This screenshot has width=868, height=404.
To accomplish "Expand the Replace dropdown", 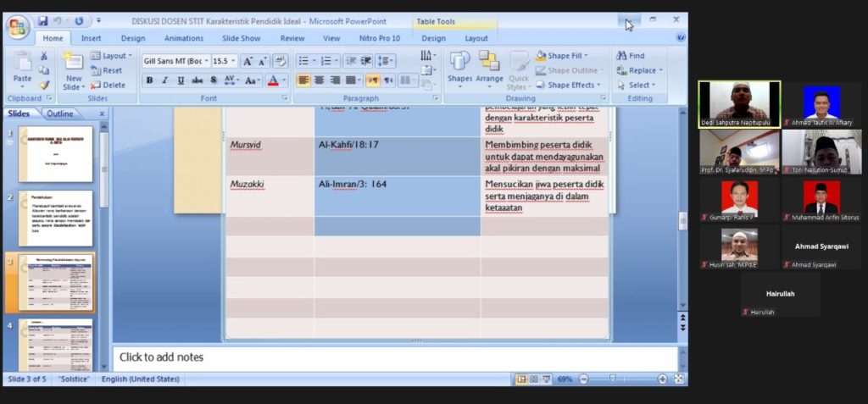I will 661,70.
